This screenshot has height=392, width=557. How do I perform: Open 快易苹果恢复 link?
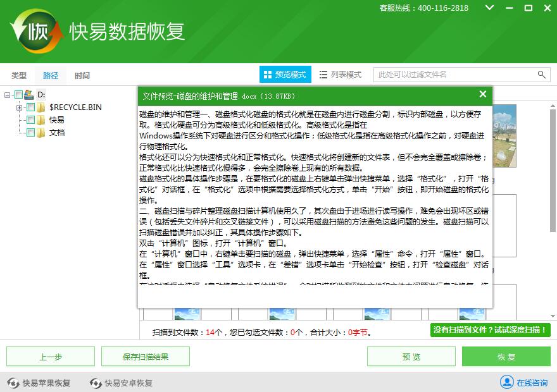tap(46, 383)
